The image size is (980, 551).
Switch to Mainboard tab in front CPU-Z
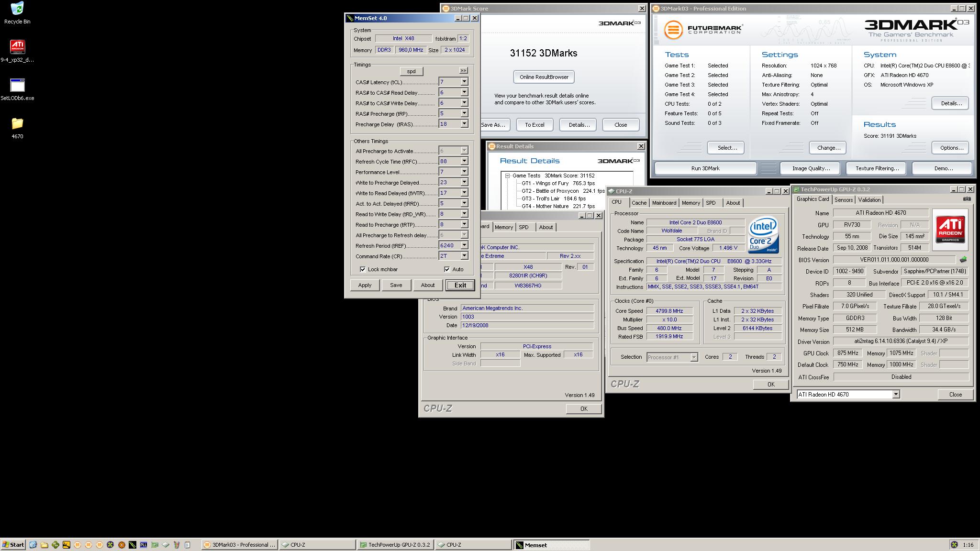(x=664, y=203)
